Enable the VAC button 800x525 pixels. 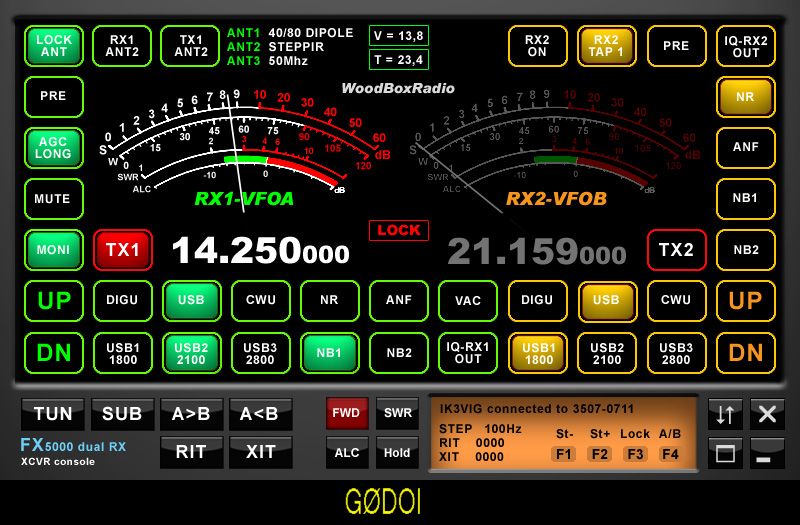coord(468,300)
